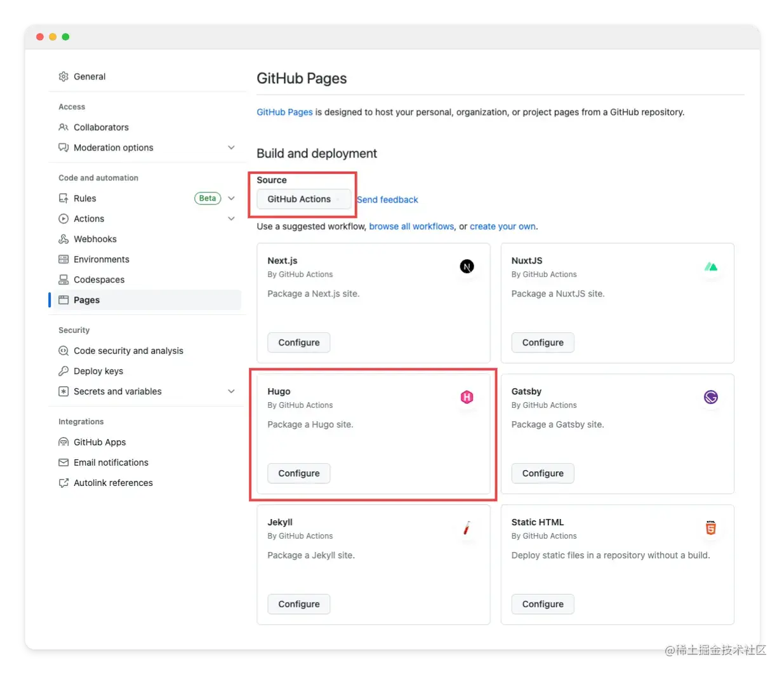The height and width of the screenshot is (674, 784).
Task: Select Pages sidebar item
Action: (145, 300)
